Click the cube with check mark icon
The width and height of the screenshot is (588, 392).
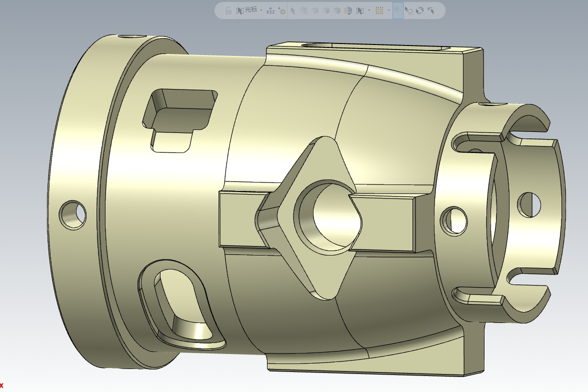click(x=304, y=10)
